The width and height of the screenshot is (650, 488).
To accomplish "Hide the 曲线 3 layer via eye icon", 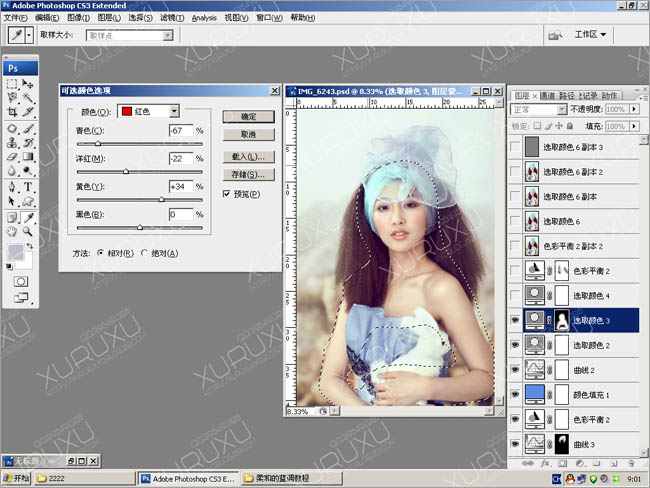I will pos(515,443).
